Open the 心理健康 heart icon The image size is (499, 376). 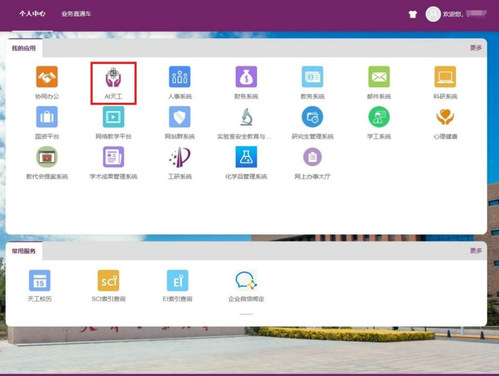tap(445, 117)
